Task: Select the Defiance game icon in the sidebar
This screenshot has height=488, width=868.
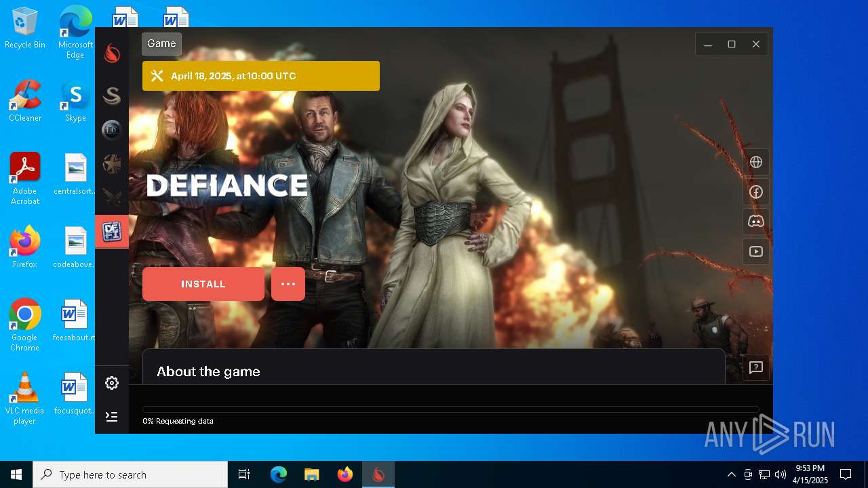Action: (112, 232)
